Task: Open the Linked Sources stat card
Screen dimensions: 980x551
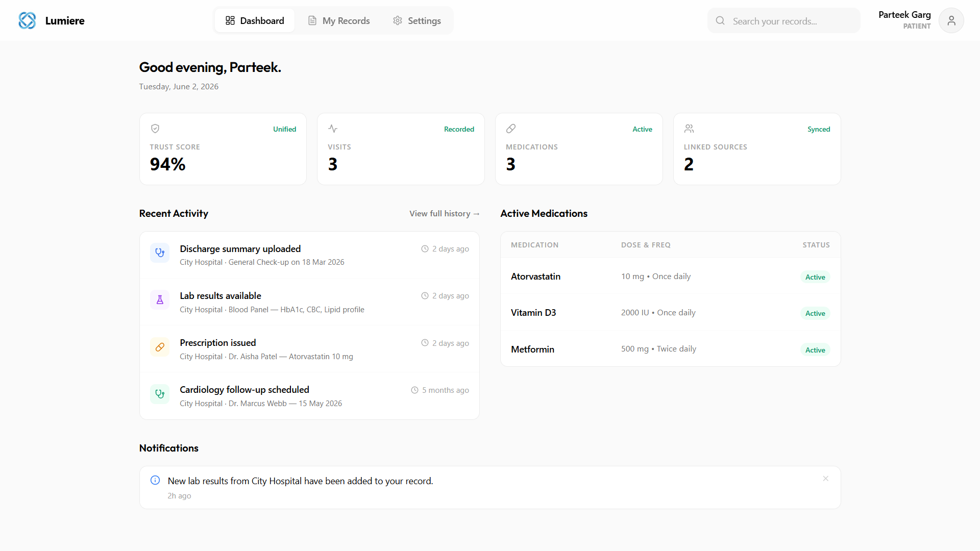Action: pyautogui.click(x=757, y=149)
